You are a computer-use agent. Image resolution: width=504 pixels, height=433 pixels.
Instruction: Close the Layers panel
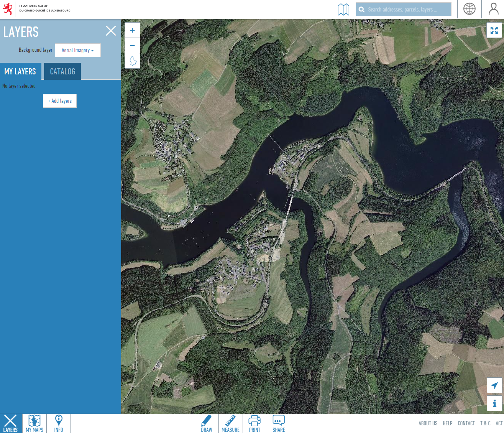pos(111,31)
